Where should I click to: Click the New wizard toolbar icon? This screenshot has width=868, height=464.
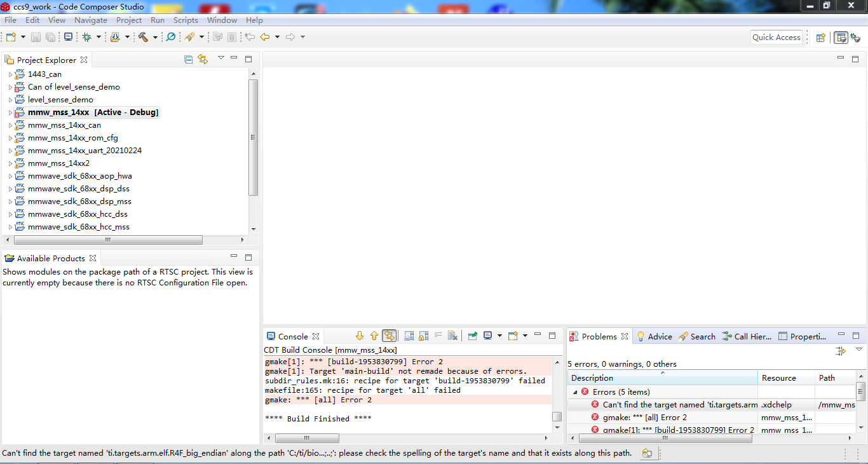[11, 37]
